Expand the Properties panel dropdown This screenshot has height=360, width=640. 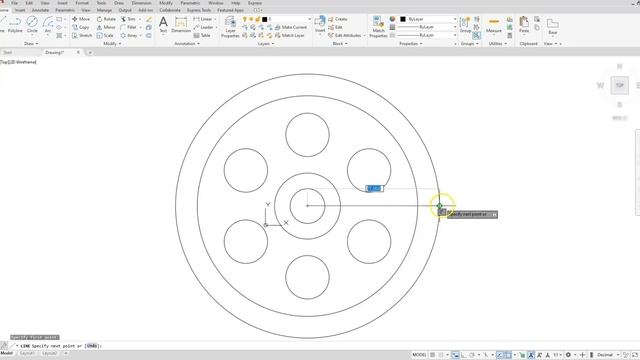point(411,43)
